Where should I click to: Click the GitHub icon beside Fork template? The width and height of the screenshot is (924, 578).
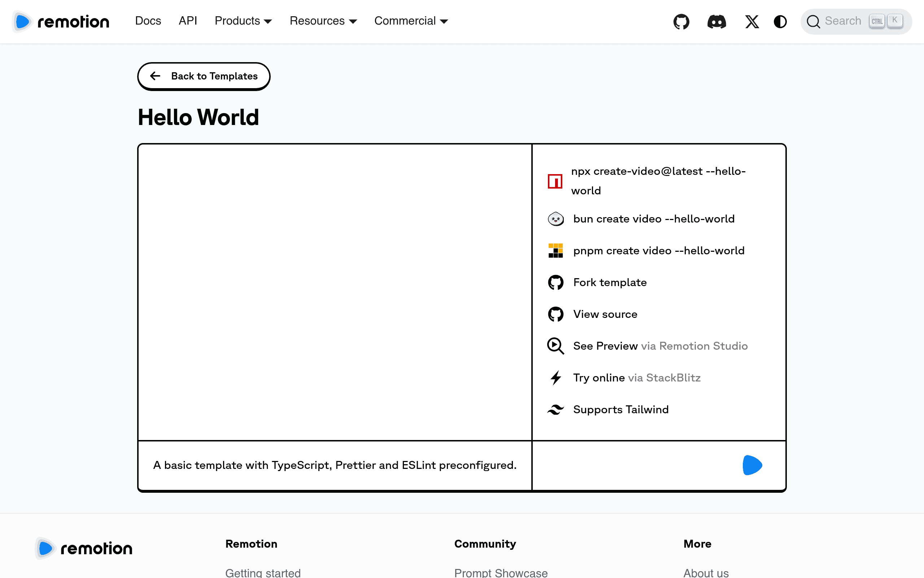555,282
